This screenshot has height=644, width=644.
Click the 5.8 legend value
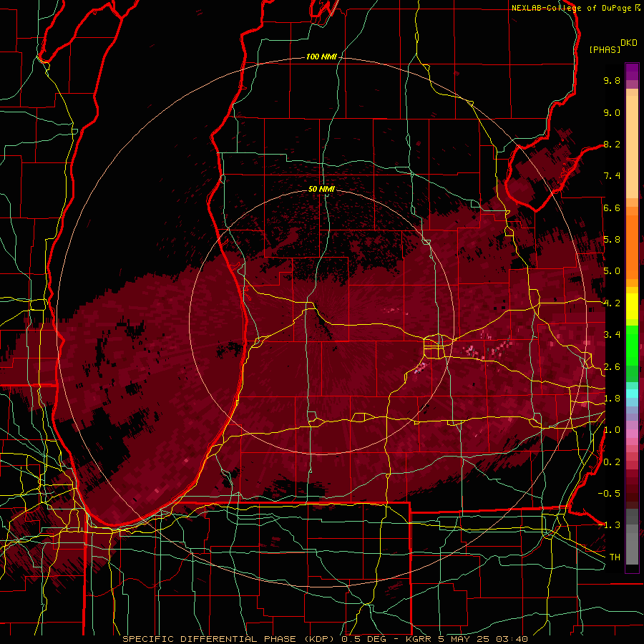click(x=612, y=240)
